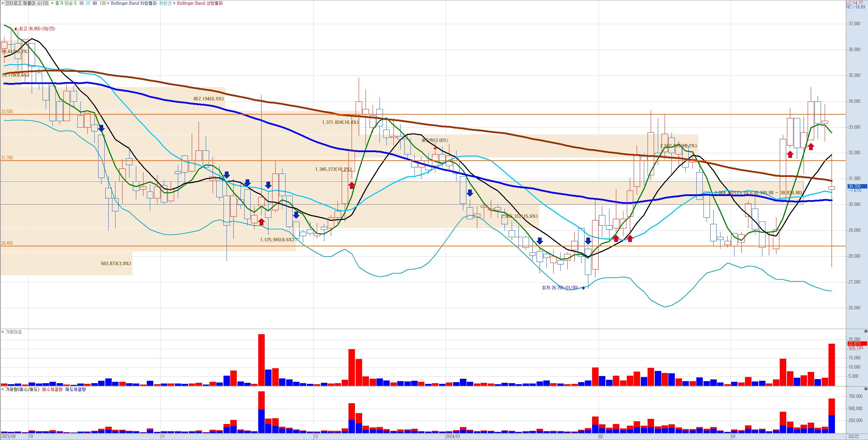868x440 pixels.
Task: Select the 20 moving average label
Action: pyautogui.click(x=88, y=3)
